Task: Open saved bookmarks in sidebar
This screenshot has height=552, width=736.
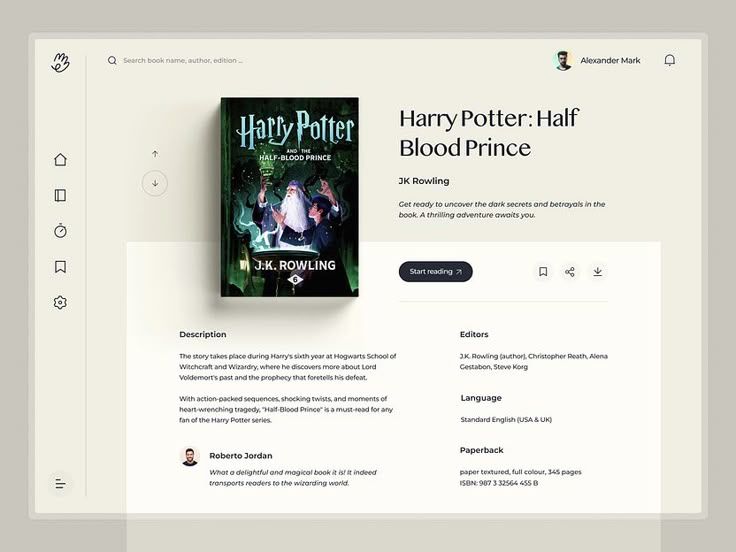Action: (x=61, y=267)
